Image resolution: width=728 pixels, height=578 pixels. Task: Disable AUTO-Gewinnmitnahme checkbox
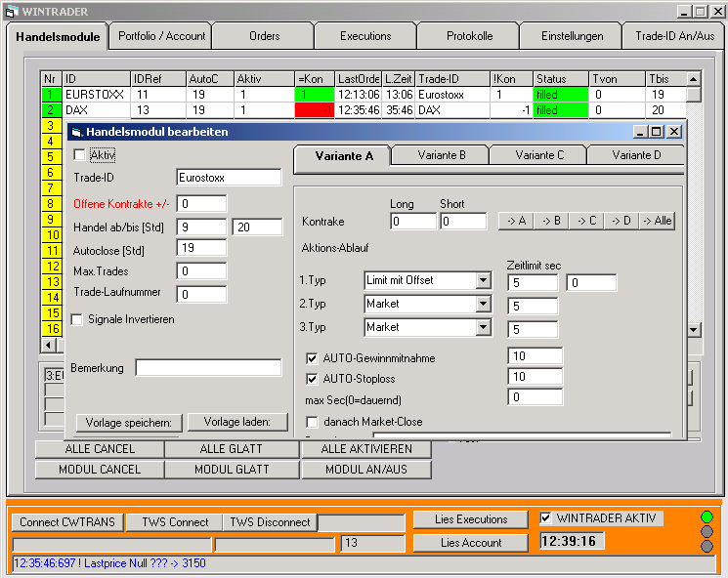click(x=313, y=358)
